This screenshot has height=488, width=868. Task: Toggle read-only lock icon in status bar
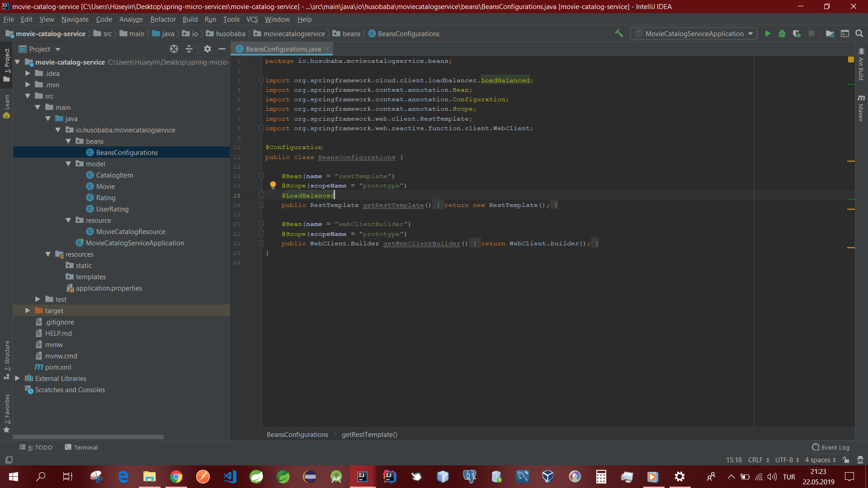point(846,460)
